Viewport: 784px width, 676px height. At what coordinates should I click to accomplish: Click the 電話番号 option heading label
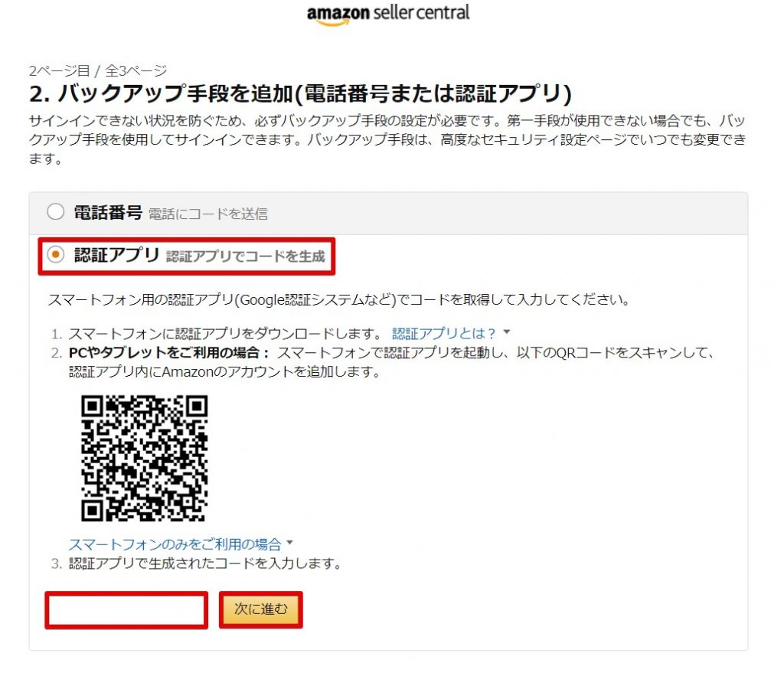[x=108, y=213]
